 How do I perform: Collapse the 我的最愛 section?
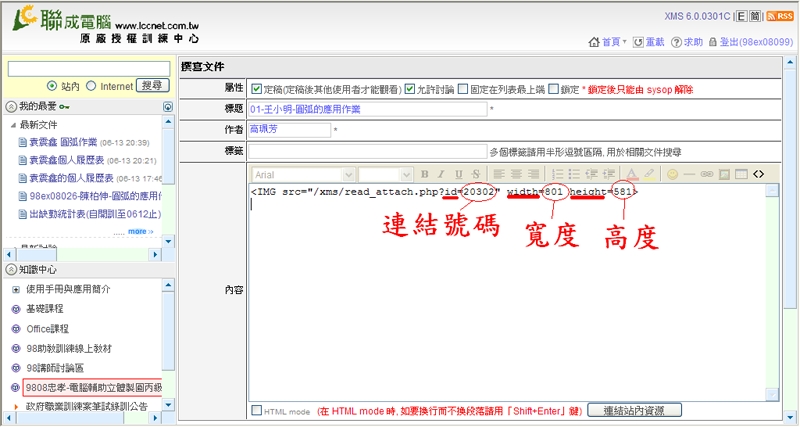point(11,106)
